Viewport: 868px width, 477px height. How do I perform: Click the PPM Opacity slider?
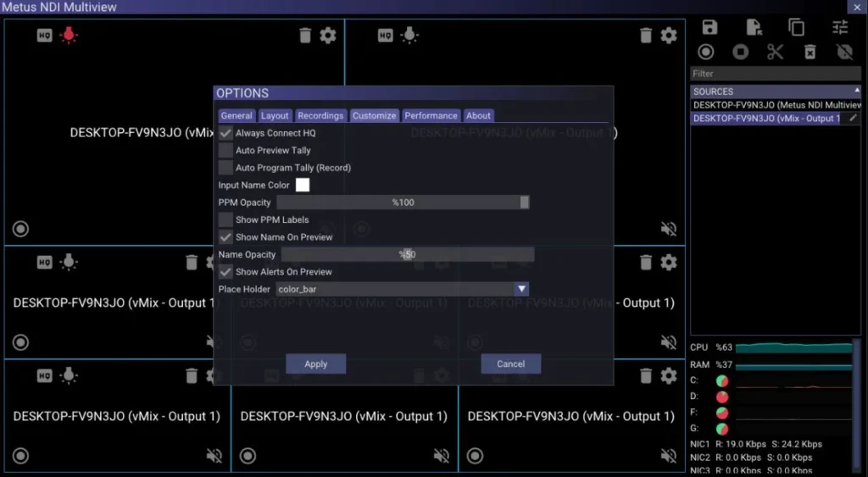[x=403, y=202]
